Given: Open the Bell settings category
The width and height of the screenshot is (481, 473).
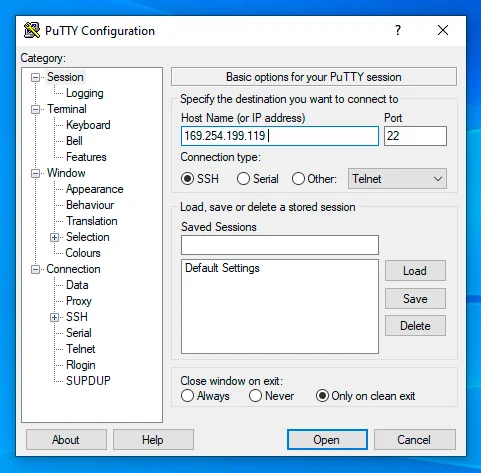Looking at the screenshot, I should click(74, 141).
